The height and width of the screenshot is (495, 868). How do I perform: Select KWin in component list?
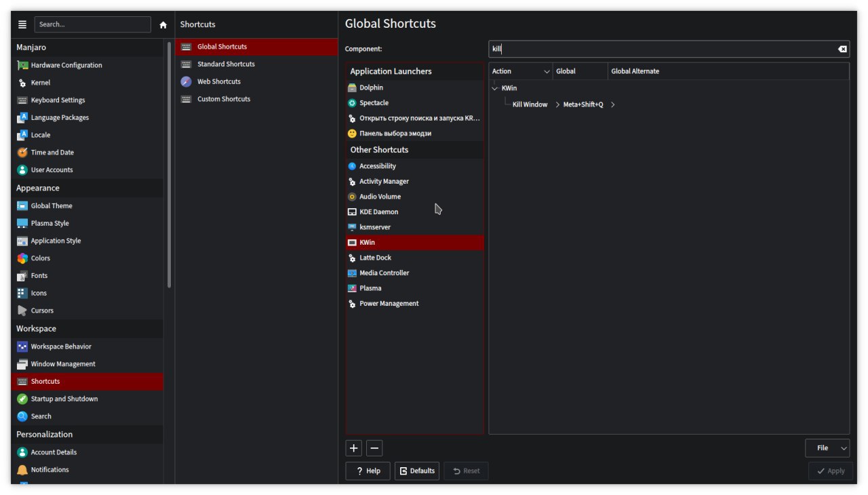pyautogui.click(x=414, y=243)
